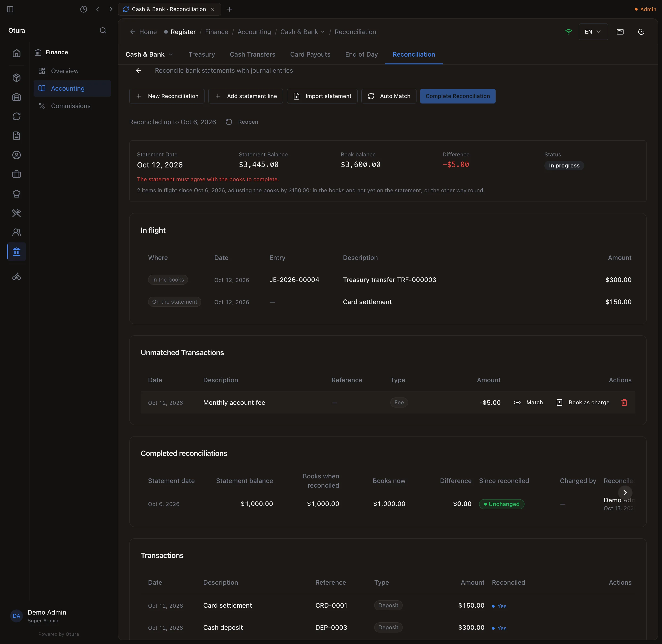Click the Import statement button
The image size is (662, 644).
(x=322, y=96)
